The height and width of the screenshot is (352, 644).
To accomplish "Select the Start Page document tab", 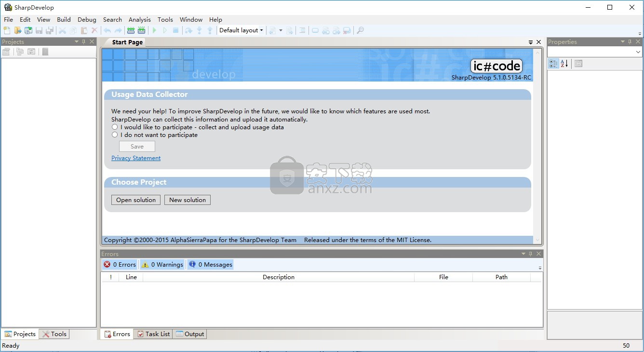I will (127, 42).
